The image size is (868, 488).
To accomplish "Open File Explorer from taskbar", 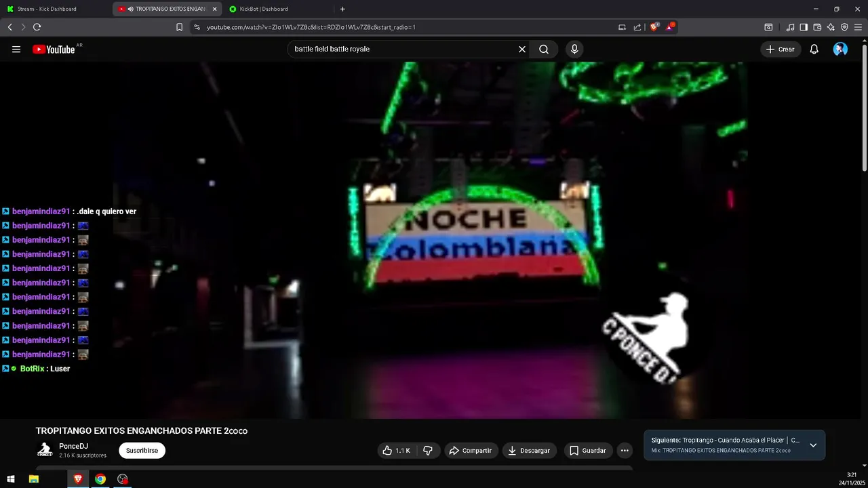I will pos(34,479).
